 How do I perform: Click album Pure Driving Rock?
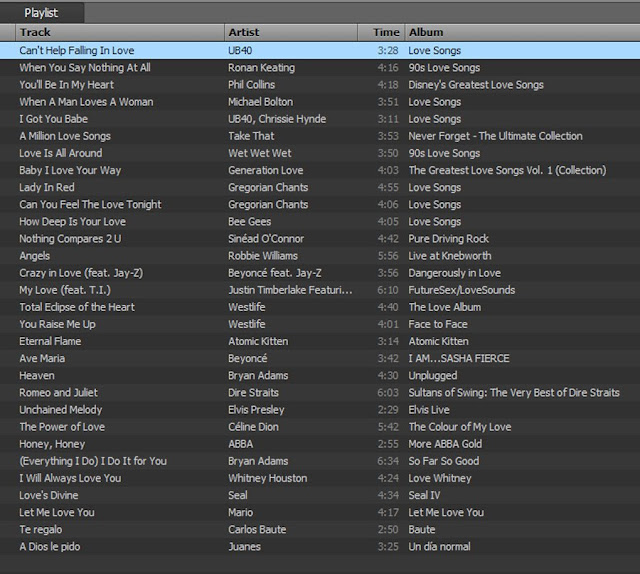point(449,239)
